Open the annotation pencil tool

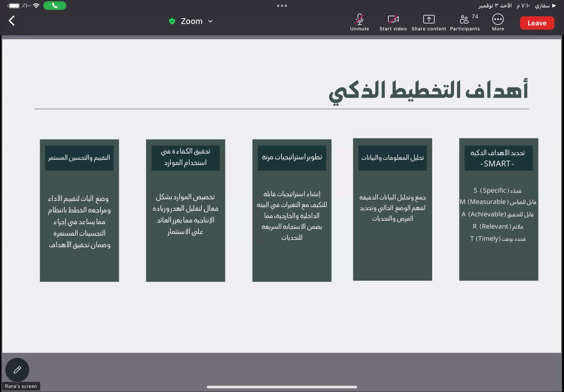pos(17,370)
